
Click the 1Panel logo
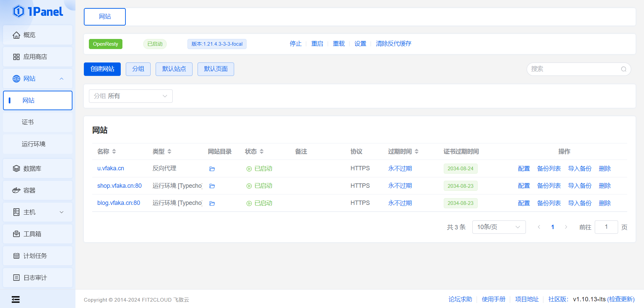click(38, 11)
